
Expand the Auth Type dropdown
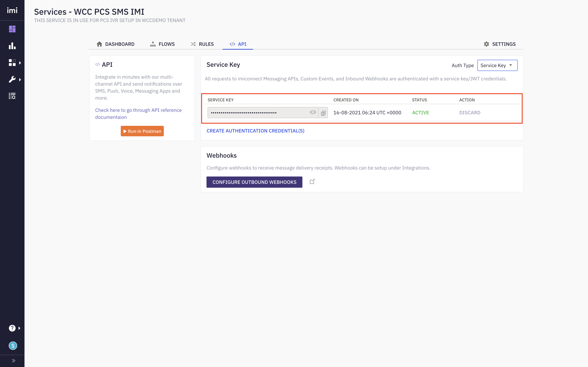click(497, 66)
